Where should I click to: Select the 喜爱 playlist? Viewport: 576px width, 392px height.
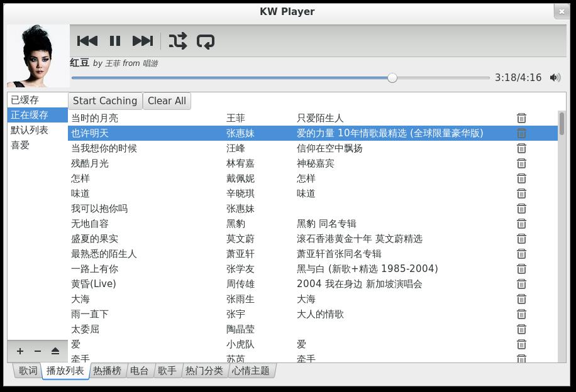pos(38,145)
